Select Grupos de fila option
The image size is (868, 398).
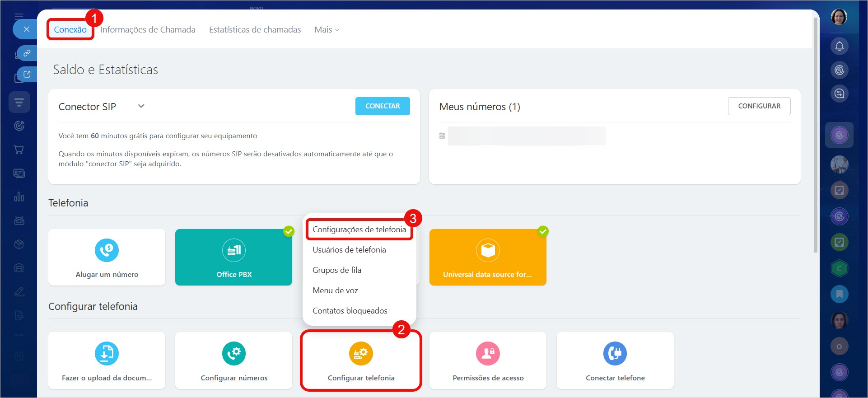coord(337,270)
